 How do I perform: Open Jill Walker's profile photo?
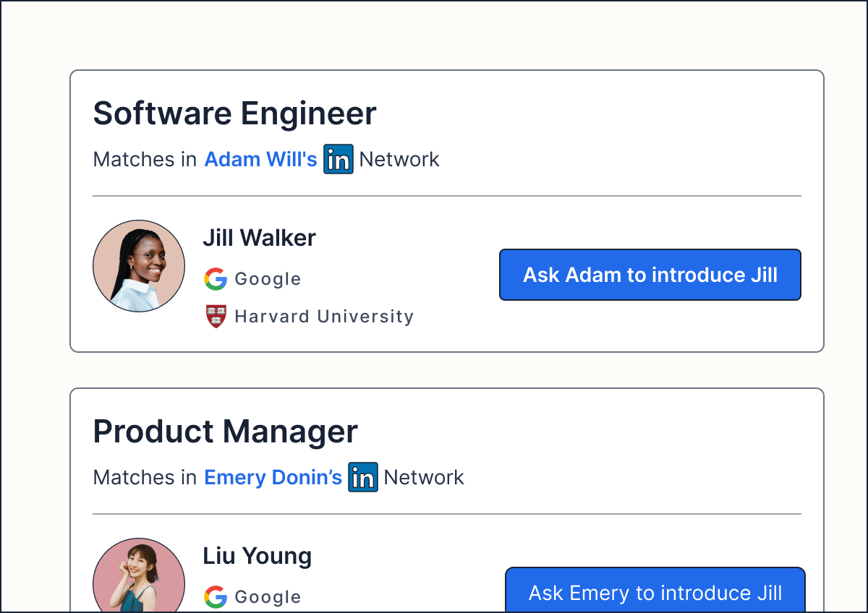point(139,266)
